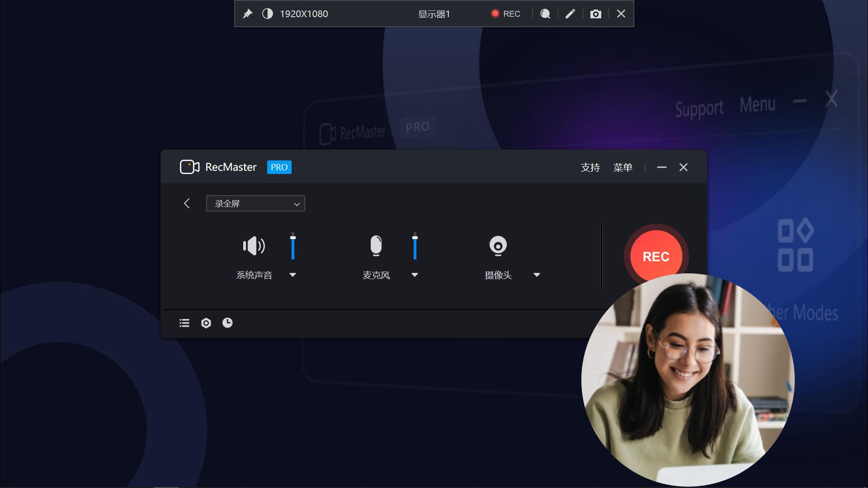
Task: Toggle system sound speaker icon
Action: (x=254, y=246)
